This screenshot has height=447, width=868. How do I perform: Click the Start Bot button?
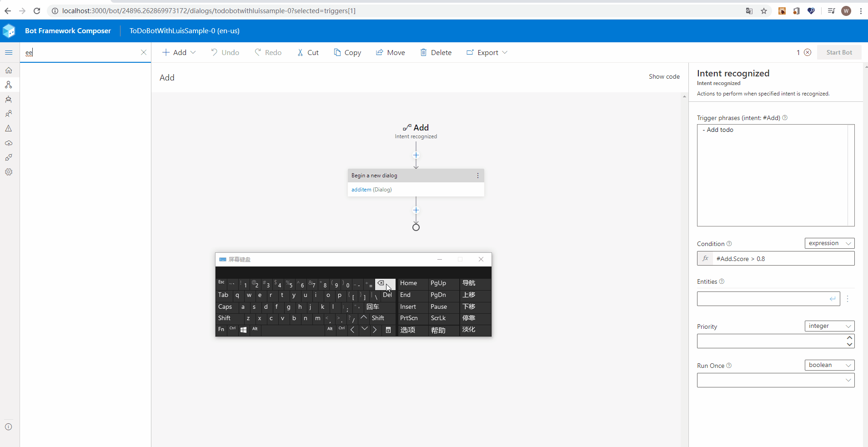coord(839,52)
